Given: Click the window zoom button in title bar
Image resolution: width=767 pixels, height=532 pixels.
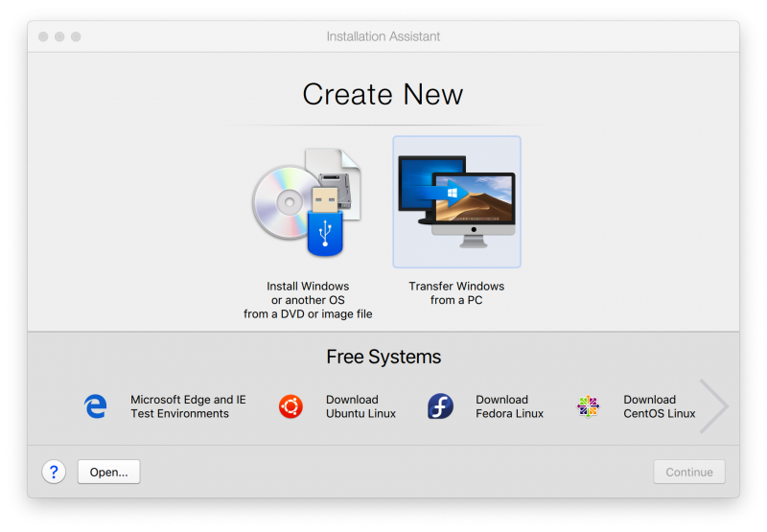Looking at the screenshot, I should coord(76,36).
